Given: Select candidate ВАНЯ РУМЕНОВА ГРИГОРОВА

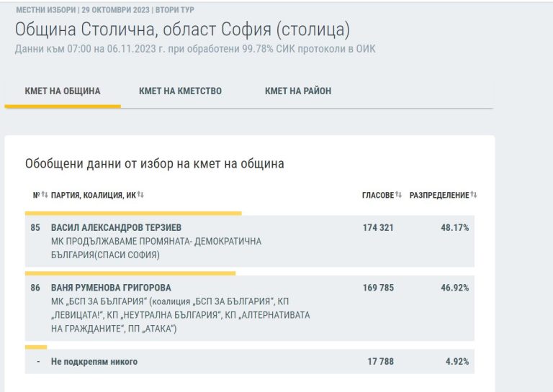Looking at the screenshot, I should pyautogui.click(x=111, y=288).
